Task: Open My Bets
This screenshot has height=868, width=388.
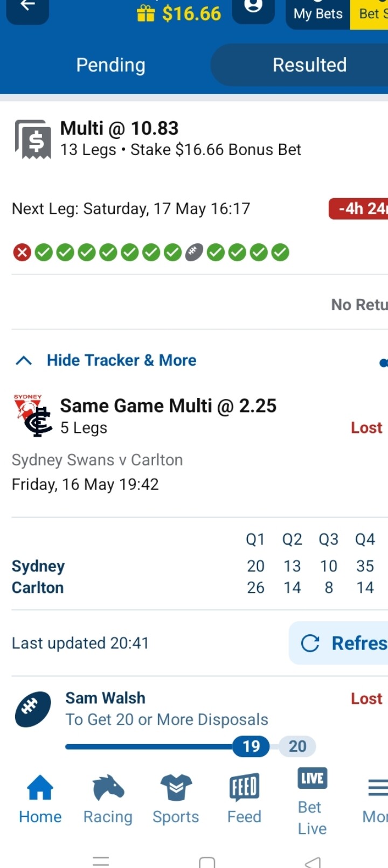Action: click(x=317, y=13)
